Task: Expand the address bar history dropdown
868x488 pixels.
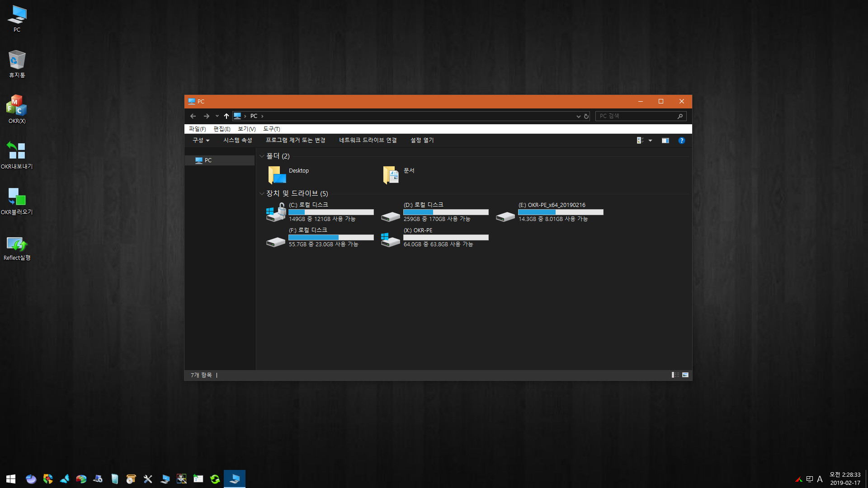Action: click(578, 116)
